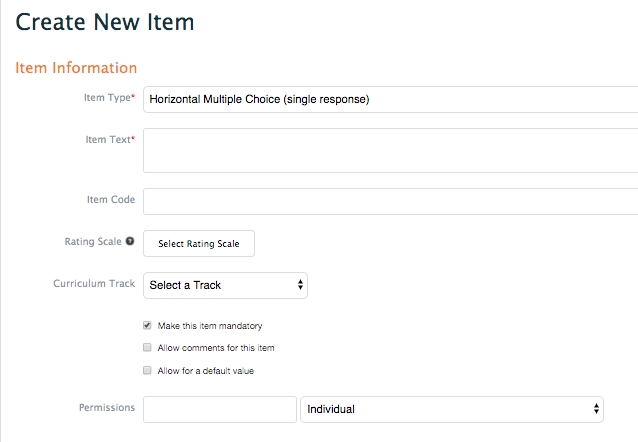Click the Permissions label text
Image resolution: width=638 pixels, height=442 pixels.
point(107,408)
